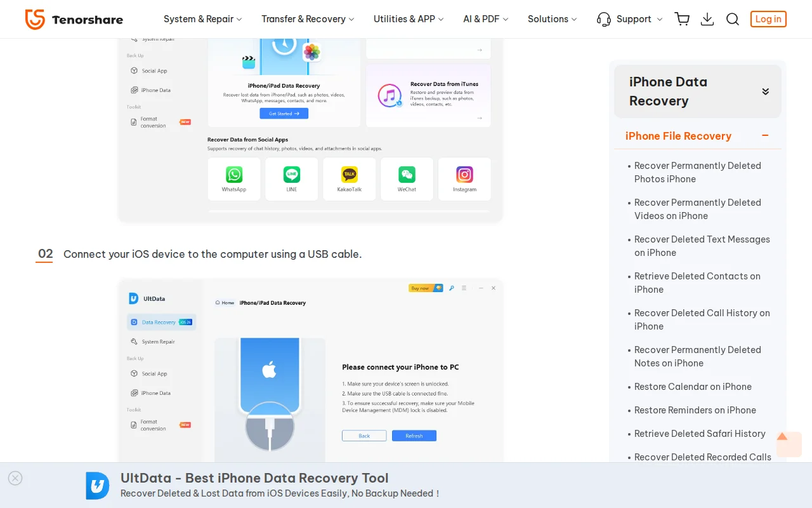Screen dimensions: 812x508
Task: Click the connect iPhone screenshot image
Action: tap(311, 370)
